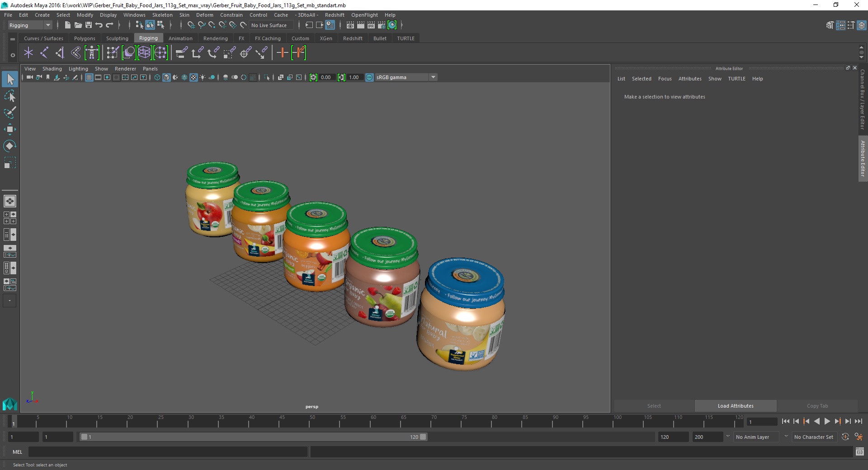Screen dimensions: 868x470
Task: Redo last action icon
Action: 109,25
